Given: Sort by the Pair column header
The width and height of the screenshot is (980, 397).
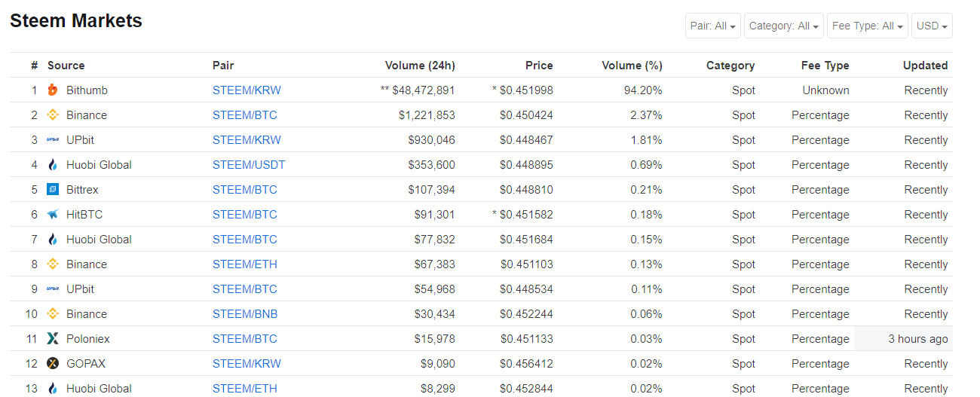Looking at the screenshot, I should pos(223,66).
